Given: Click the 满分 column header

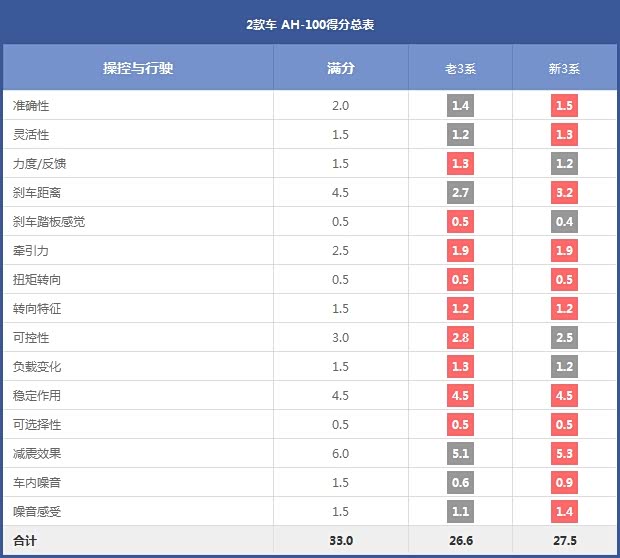Looking at the screenshot, I should pyautogui.click(x=340, y=69).
